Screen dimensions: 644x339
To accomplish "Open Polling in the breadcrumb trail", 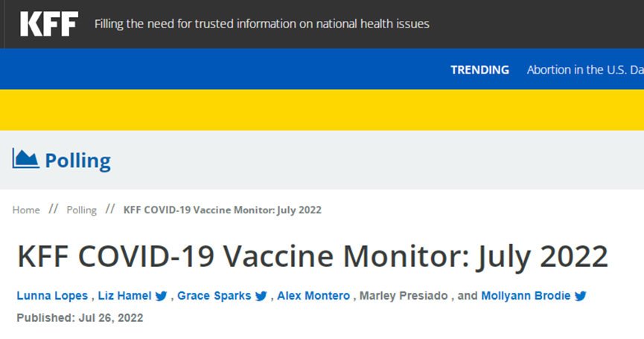I will (81, 210).
